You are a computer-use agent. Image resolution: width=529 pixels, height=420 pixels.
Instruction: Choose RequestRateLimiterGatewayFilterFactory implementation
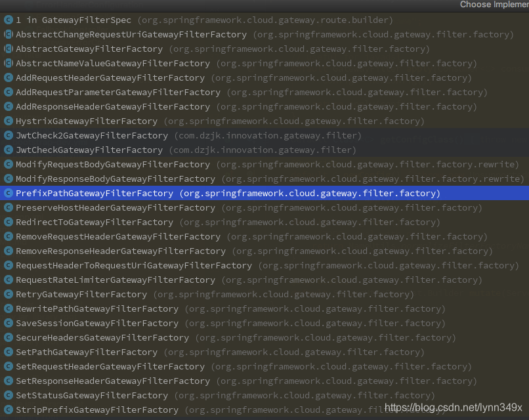(x=264, y=280)
